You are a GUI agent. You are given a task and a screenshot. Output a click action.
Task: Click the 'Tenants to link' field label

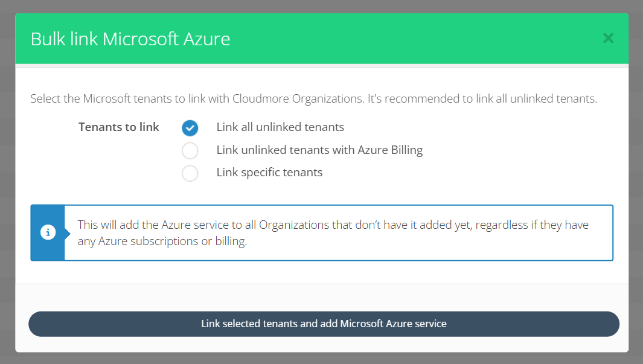coord(119,127)
